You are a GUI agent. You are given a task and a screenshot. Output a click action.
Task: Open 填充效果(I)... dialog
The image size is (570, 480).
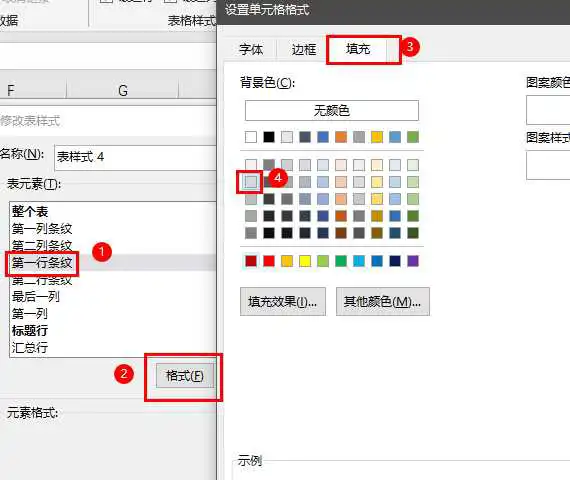283,301
